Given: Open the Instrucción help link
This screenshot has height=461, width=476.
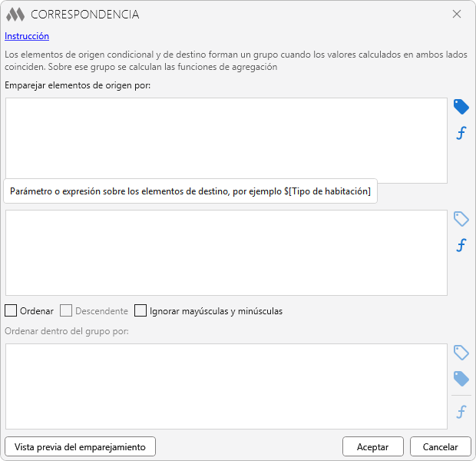Looking at the screenshot, I should click(27, 36).
